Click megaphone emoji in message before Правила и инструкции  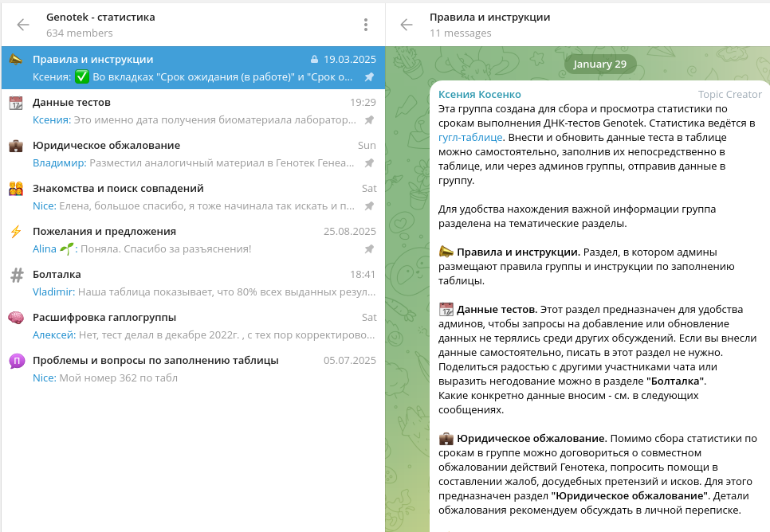(x=446, y=252)
